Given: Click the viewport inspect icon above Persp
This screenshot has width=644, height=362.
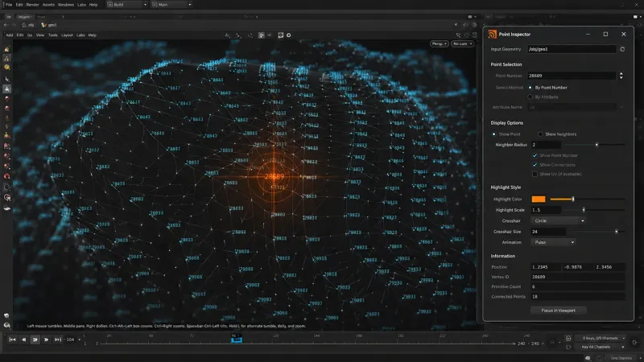Looking at the screenshot, I should [x=458, y=35].
